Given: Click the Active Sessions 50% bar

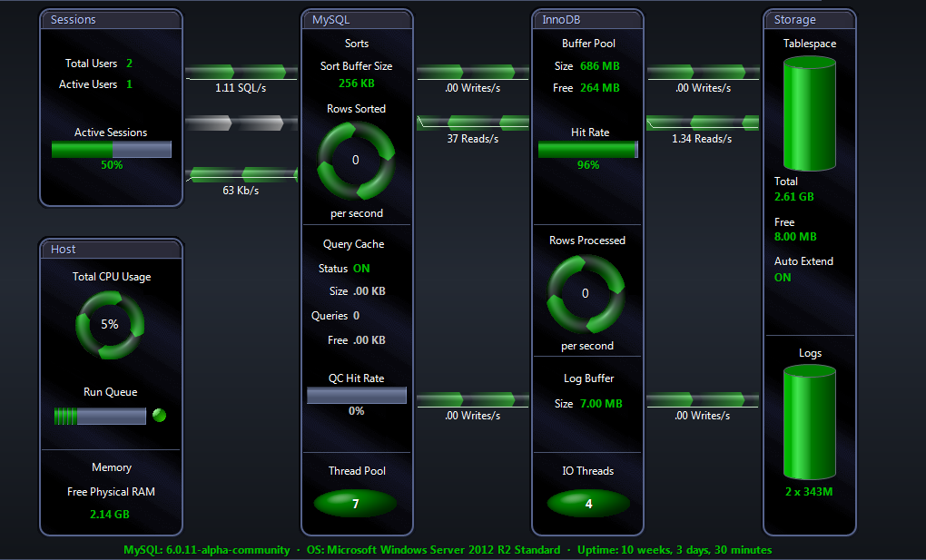Looking at the screenshot, I should pos(112,150).
